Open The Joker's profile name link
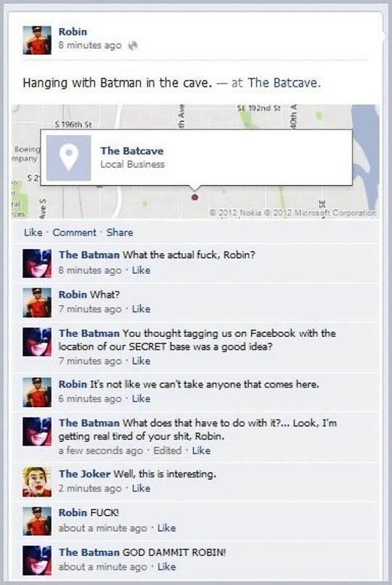The image size is (392, 585). (x=84, y=474)
